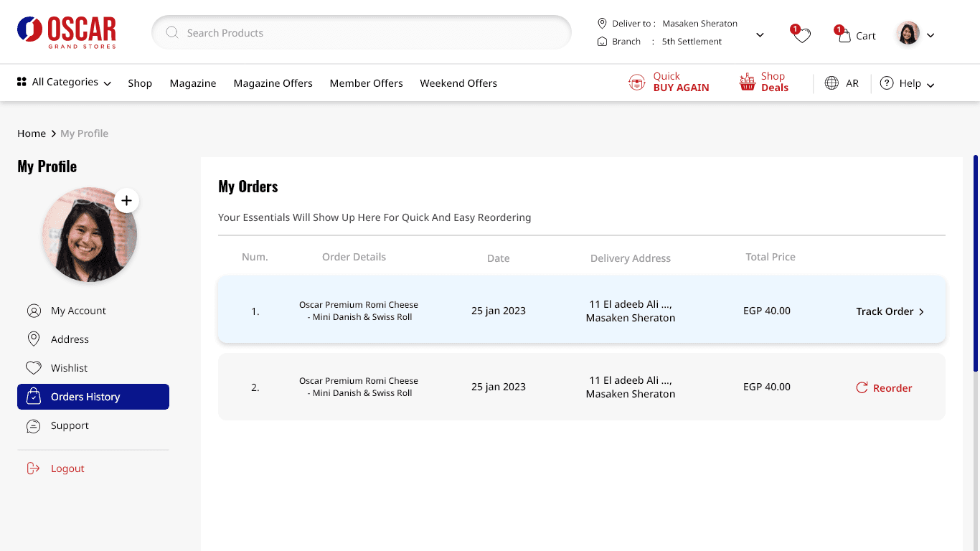Viewport: 980px width, 551px height.
Task: Click the Branch store icon
Action: point(603,41)
